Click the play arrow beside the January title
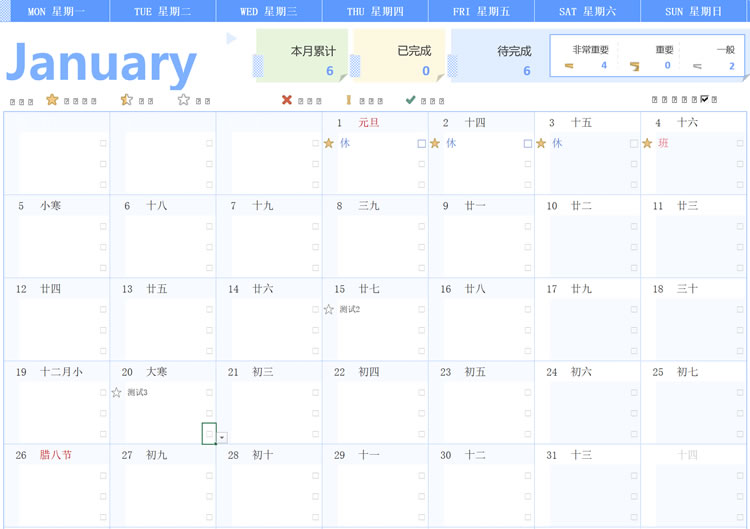This screenshot has height=529, width=750. pos(232,38)
